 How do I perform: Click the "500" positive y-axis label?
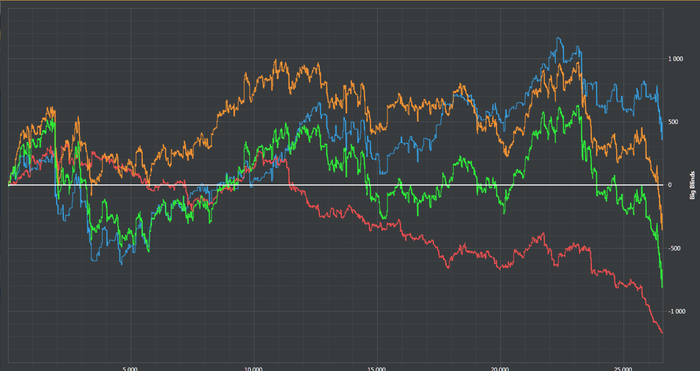pos(673,122)
